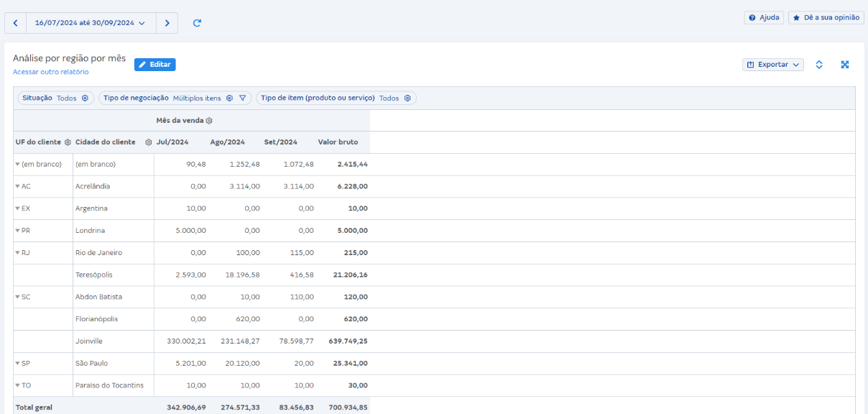Open the Situação filter settings gear
Screen dimensions: 868x414
point(85,98)
